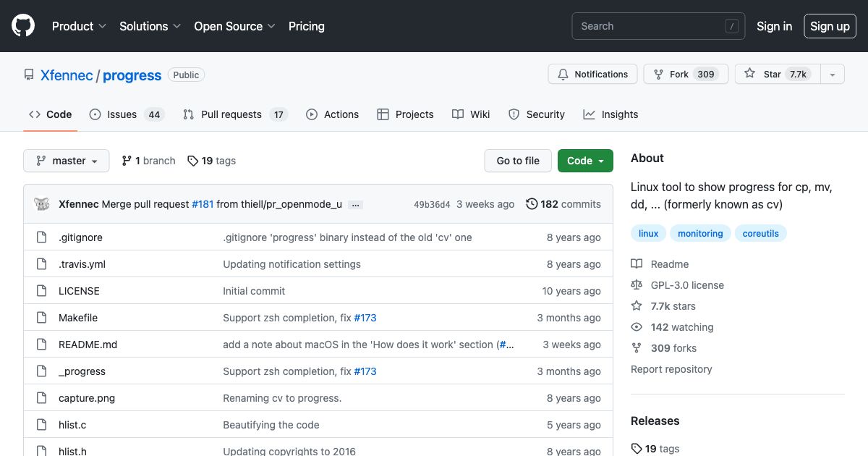The width and height of the screenshot is (868, 456).
Task: Switch to the Pull requests tab
Action: point(231,114)
